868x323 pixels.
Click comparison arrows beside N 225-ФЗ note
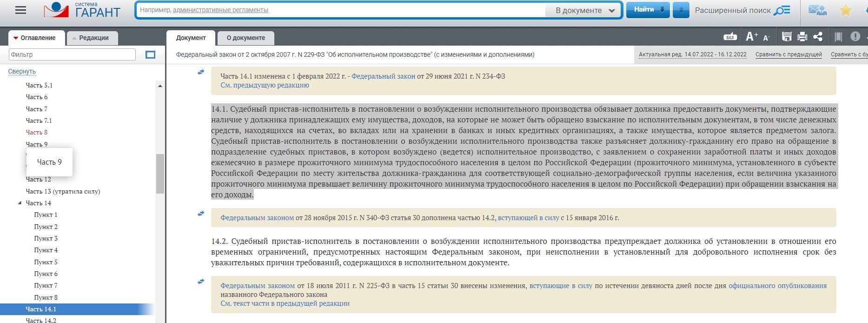click(x=201, y=282)
